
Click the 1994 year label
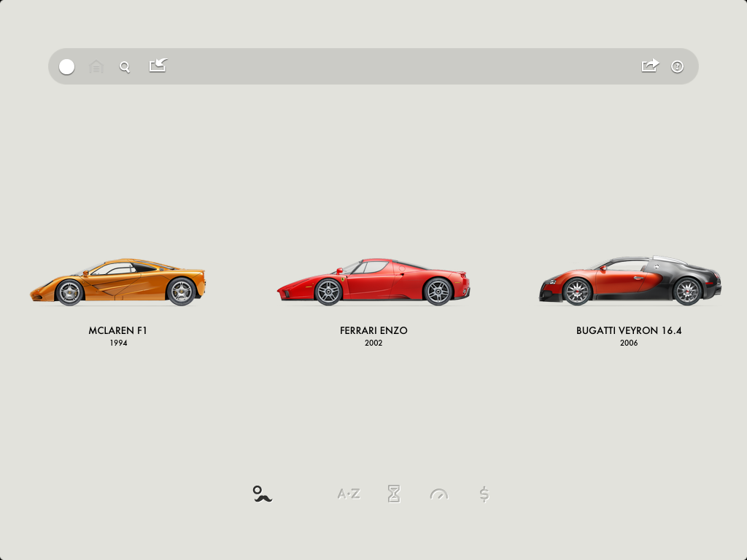118,343
